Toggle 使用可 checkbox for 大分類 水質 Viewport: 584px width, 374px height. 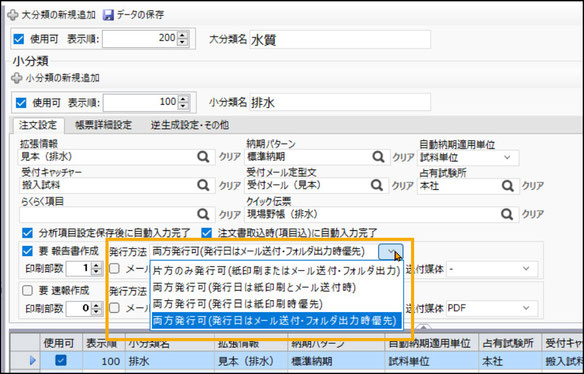[x=19, y=39]
